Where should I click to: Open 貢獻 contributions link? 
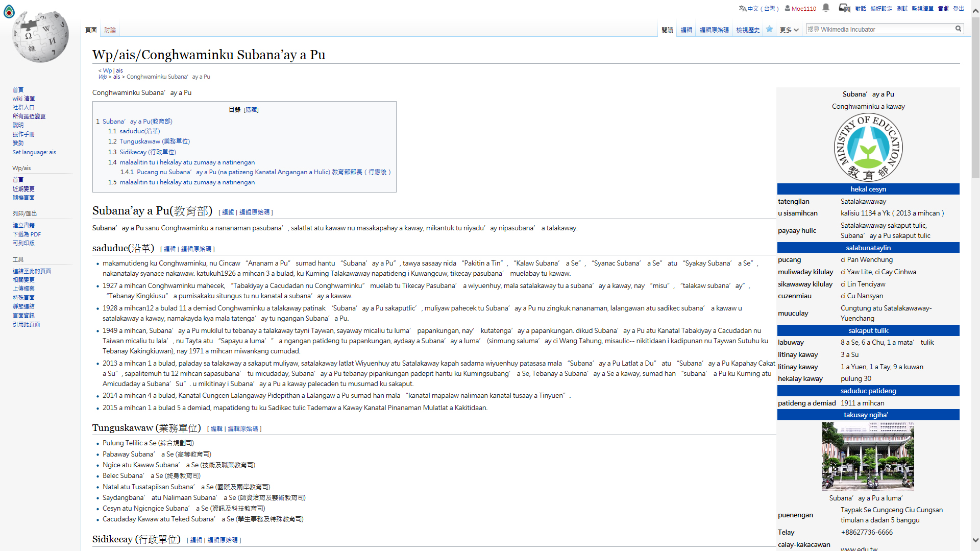pyautogui.click(x=943, y=9)
